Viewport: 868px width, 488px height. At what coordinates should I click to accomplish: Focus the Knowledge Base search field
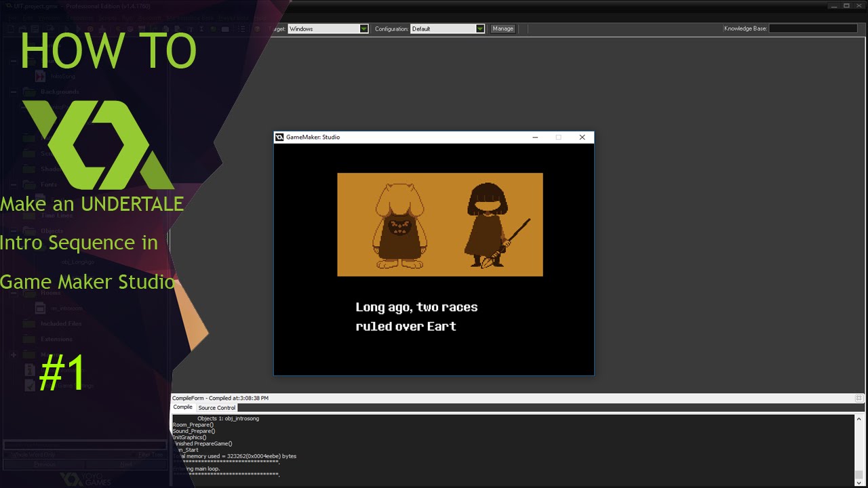pos(812,28)
